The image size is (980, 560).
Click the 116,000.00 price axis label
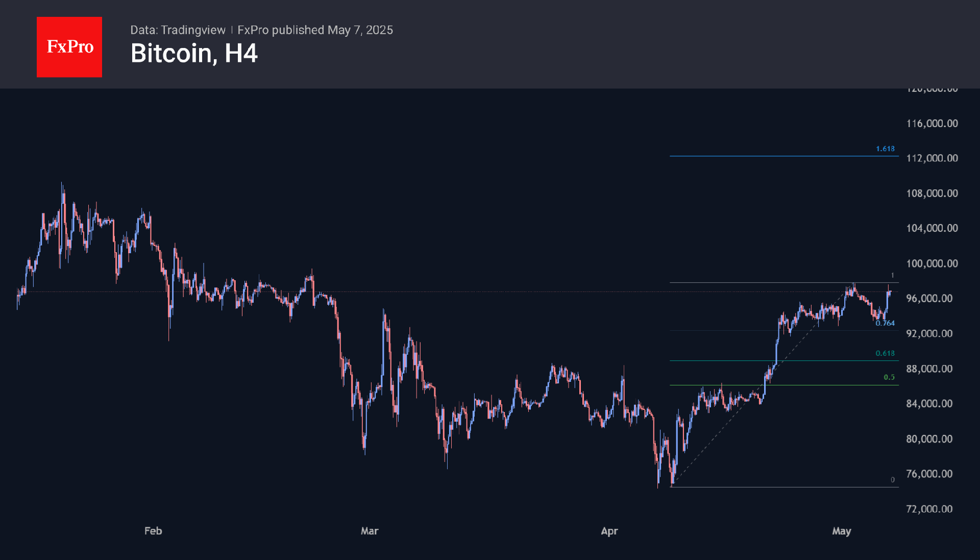click(x=932, y=124)
